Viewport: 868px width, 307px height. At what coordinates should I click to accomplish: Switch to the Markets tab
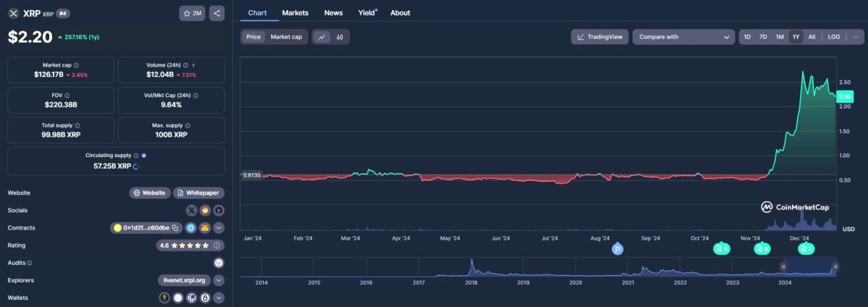coord(295,13)
